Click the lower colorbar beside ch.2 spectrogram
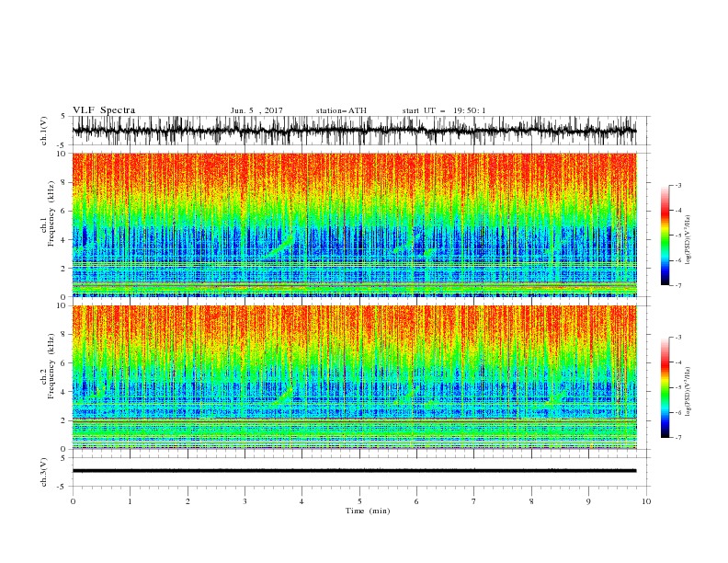The image size is (728, 563). pos(665,387)
